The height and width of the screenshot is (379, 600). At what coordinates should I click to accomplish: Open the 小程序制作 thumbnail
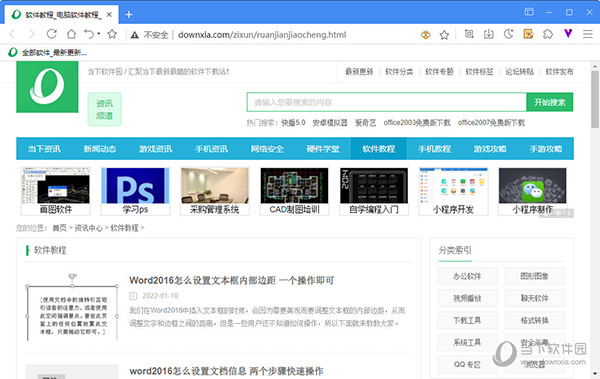tap(532, 191)
